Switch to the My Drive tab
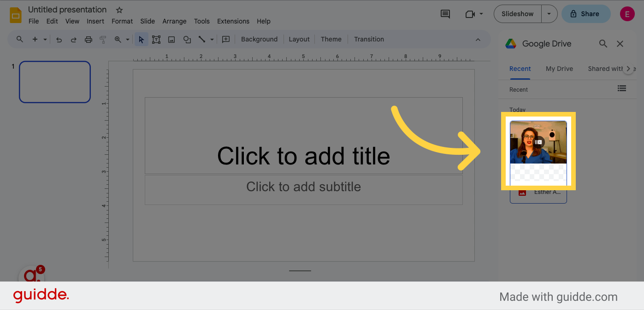 (559, 68)
